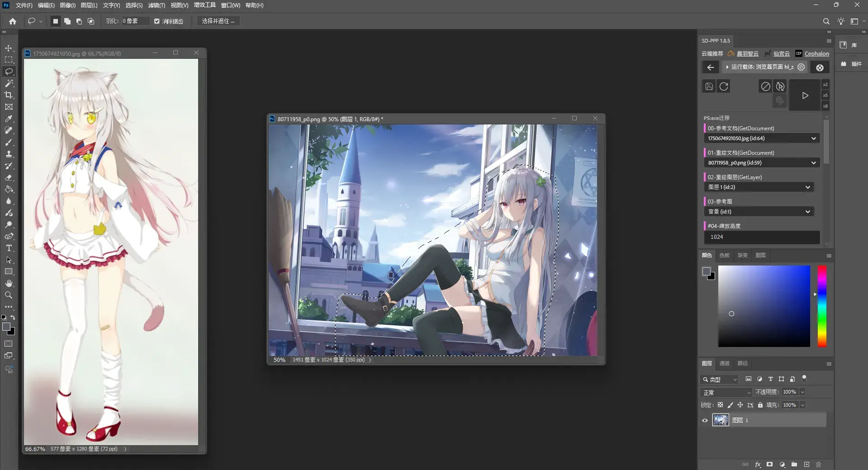The image size is (868, 470).
Task: Toggle the lock all layer button
Action: coord(760,405)
